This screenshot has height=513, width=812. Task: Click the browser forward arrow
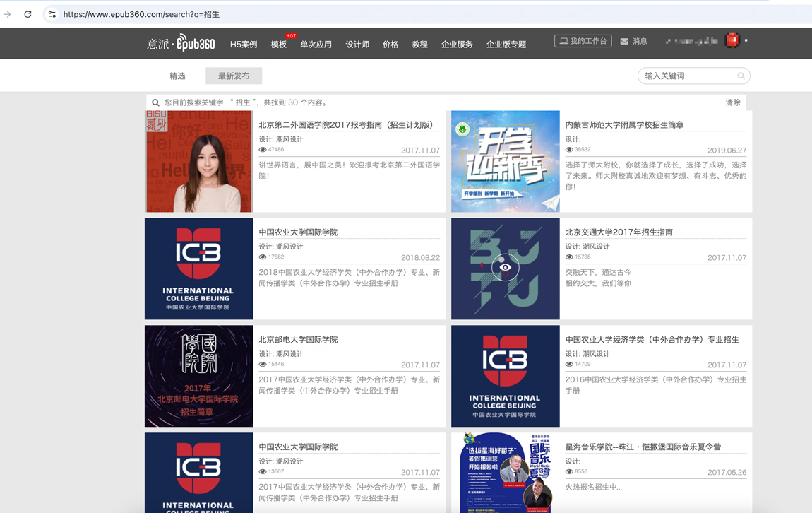[7, 15]
